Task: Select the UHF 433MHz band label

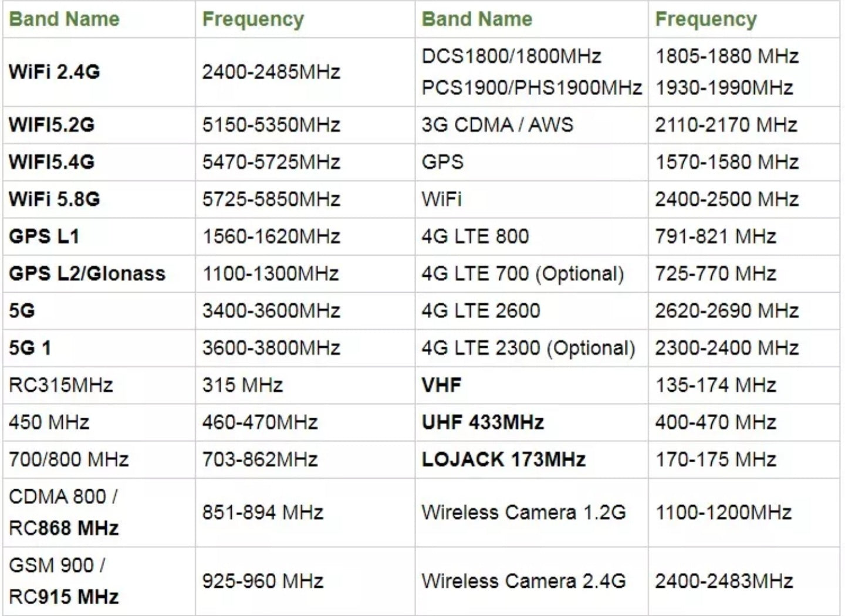Action: [x=482, y=422]
